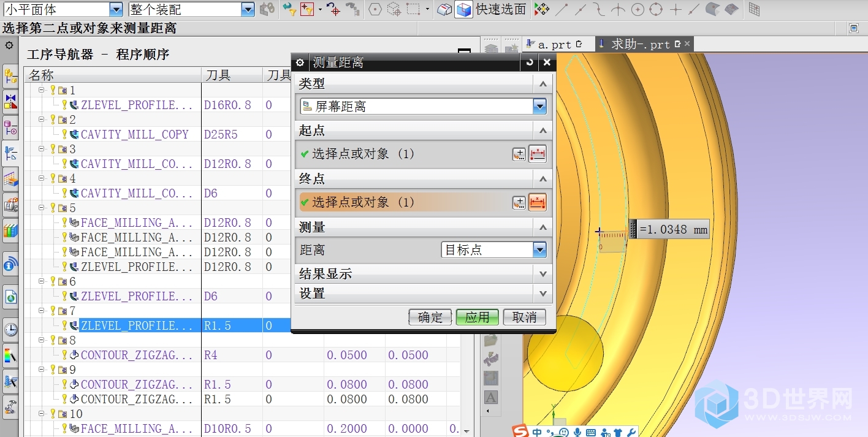The height and width of the screenshot is (437, 868).
Task: Click the selection filter funnel icon in the red box
Action: pos(306,9)
